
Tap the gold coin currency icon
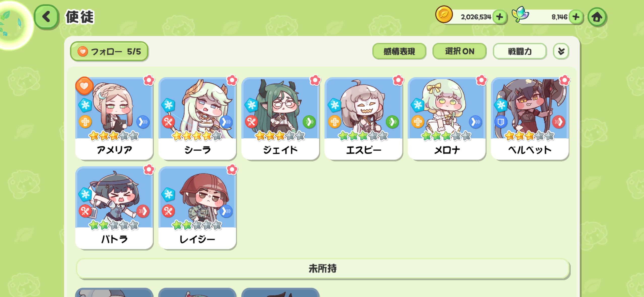click(x=444, y=15)
